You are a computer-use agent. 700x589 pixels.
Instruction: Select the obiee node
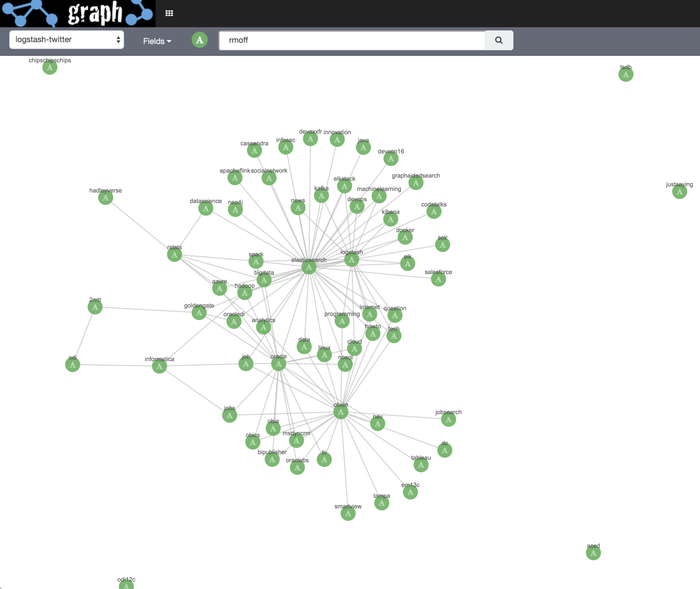point(341,412)
